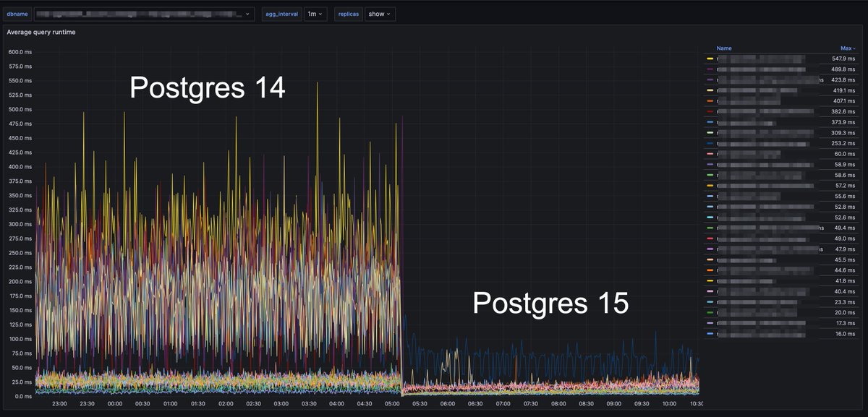Select the 489.8 ms legend value
868x417 pixels.
pos(844,69)
